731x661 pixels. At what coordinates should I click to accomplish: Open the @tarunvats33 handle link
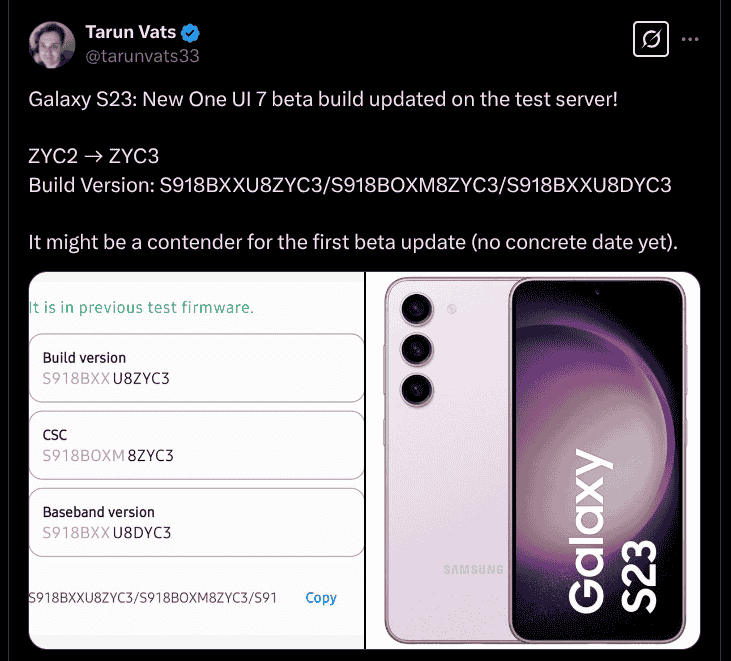[142, 56]
